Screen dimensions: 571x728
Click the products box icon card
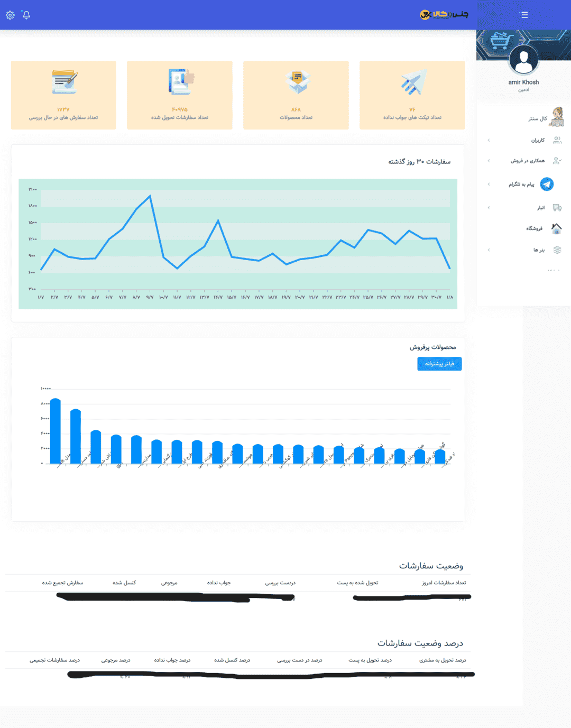click(x=296, y=82)
